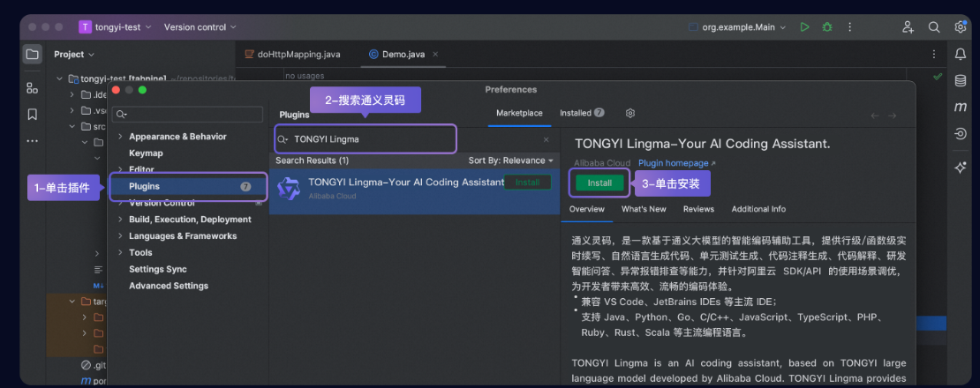Viewport: 980px width, 388px height.
Task: Open Maven tool window m icon
Action: [x=960, y=108]
